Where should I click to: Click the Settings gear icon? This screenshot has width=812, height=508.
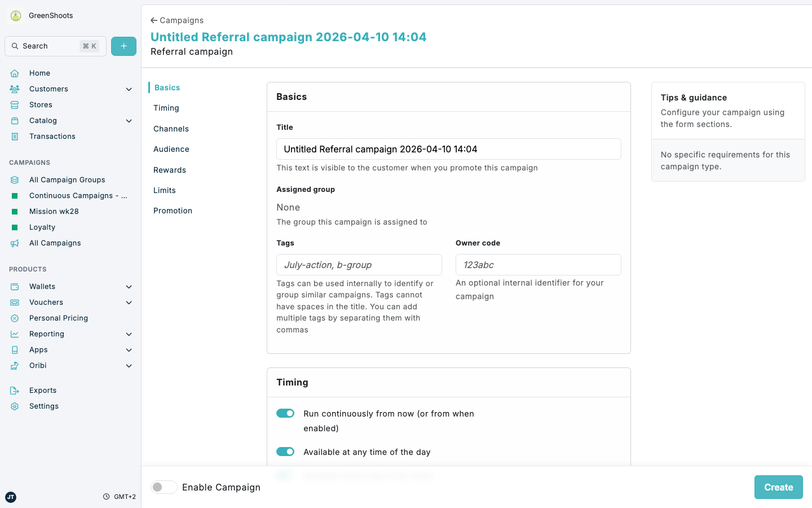coord(15,406)
